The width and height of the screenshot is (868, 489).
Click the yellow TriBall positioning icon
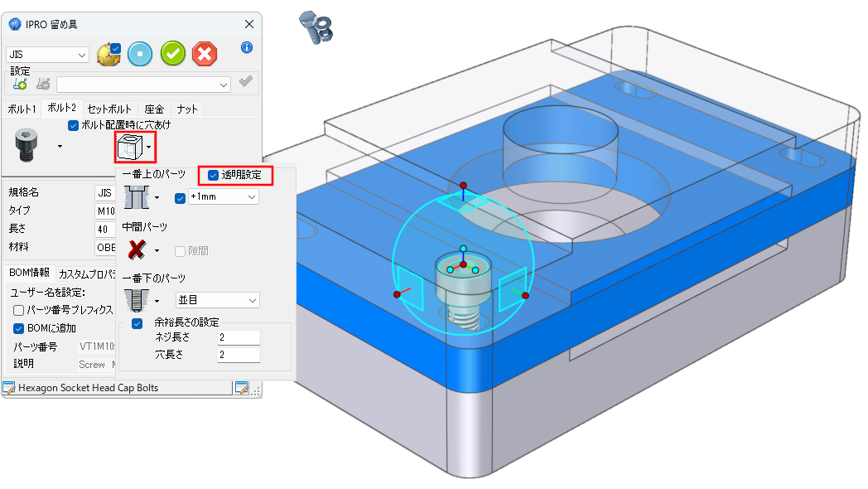coord(109,54)
